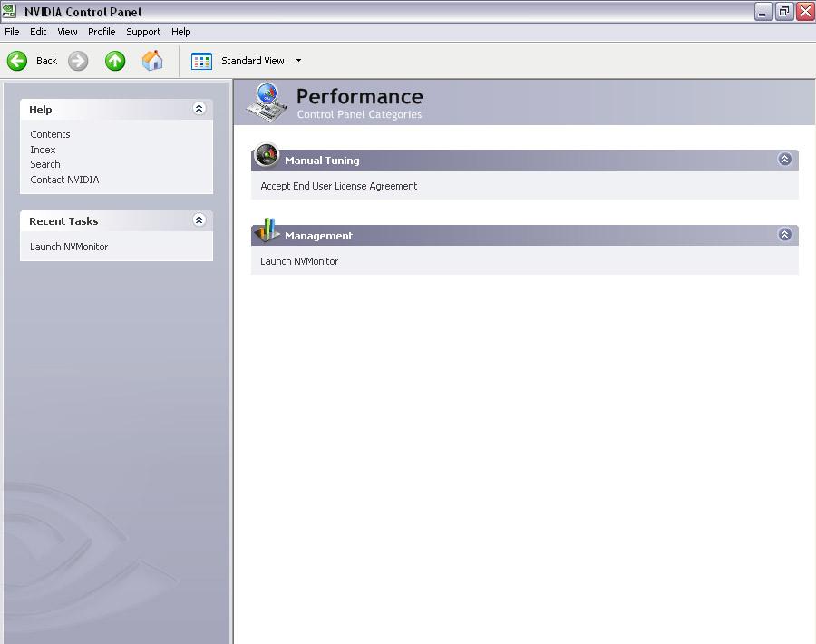This screenshot has height=644, width=816.
Task: Click the green Back arrow icon
Action: [x=17, y=61]
